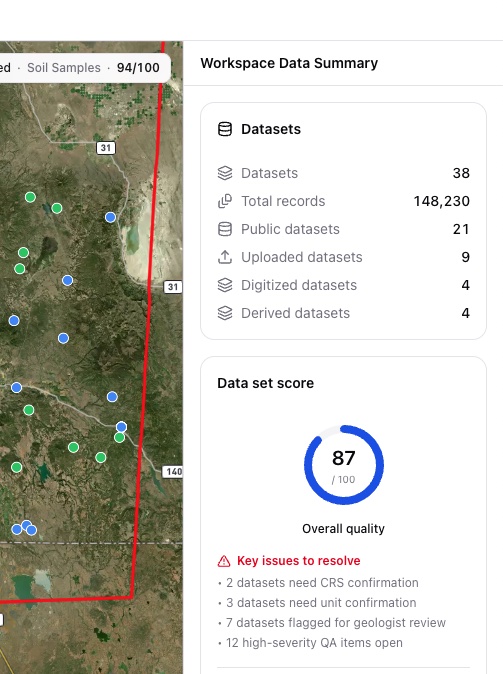This screenshot has height=674, width=503.
Task: Click the layers icon beside Derived datasets
Action: pos(225,313)
